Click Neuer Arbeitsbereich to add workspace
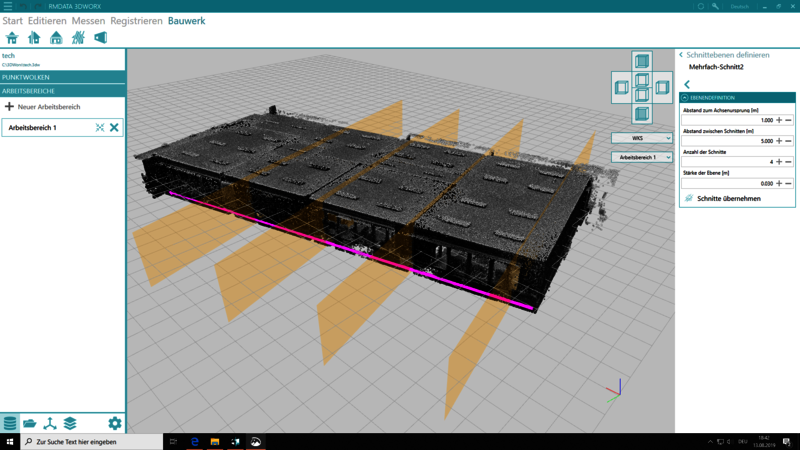This screenshot has width=800, height=450. [x=43, y=107]
